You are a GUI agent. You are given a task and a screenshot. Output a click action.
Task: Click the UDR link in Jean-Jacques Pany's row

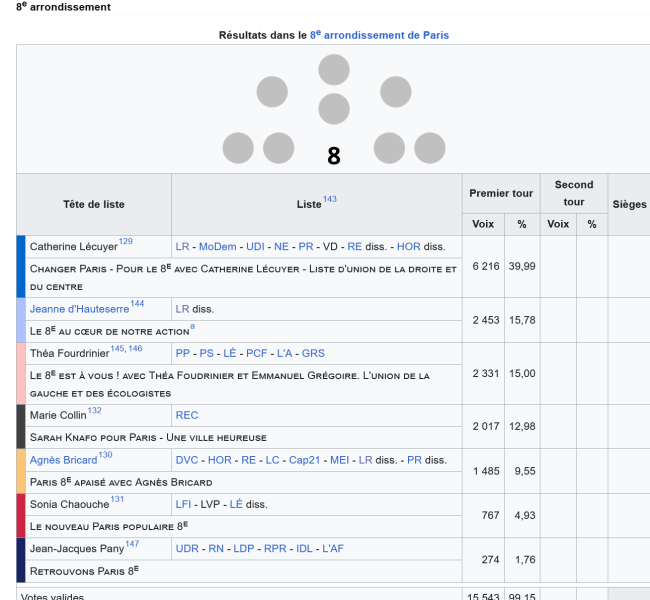(x=187, y=549)
